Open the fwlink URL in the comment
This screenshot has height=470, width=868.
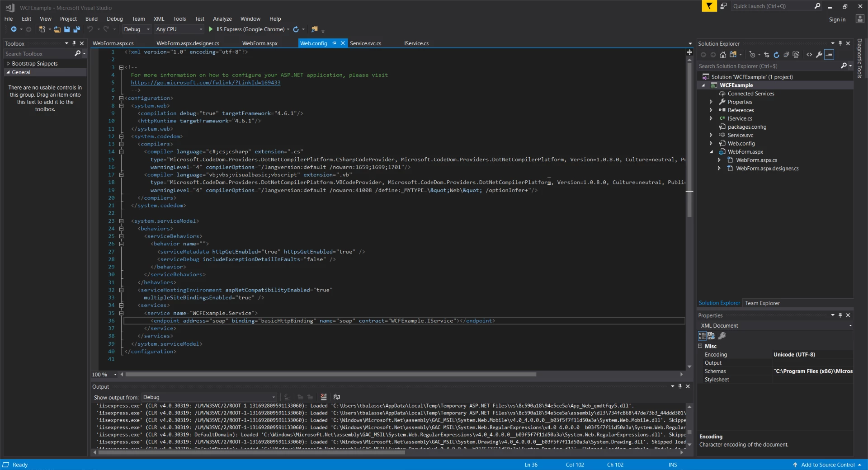click(206, 83)
